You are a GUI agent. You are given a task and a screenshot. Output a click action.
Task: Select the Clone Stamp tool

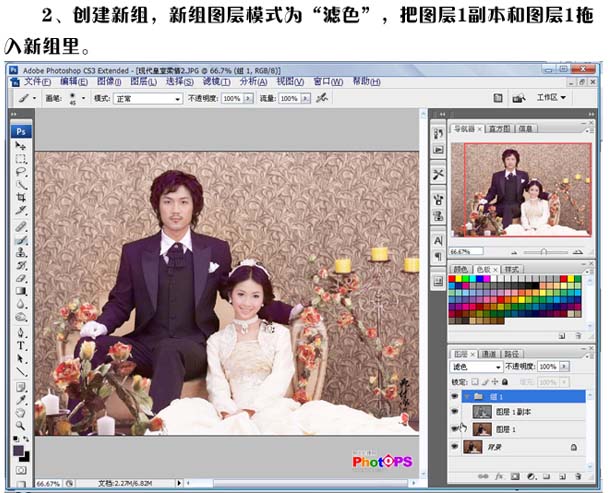click(x=21, y=253)
